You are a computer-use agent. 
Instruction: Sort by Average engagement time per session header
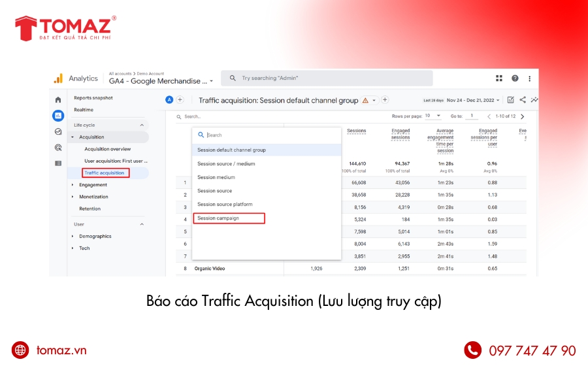[440, 141]
